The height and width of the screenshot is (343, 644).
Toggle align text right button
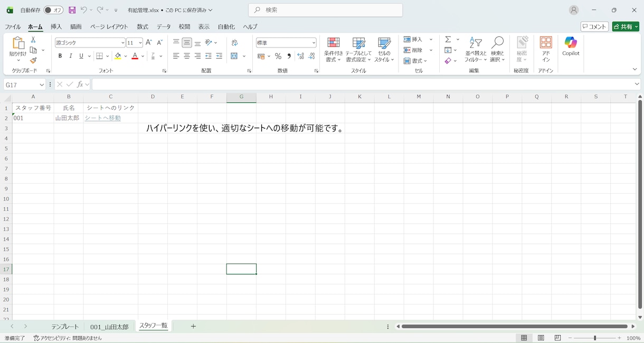197,56
